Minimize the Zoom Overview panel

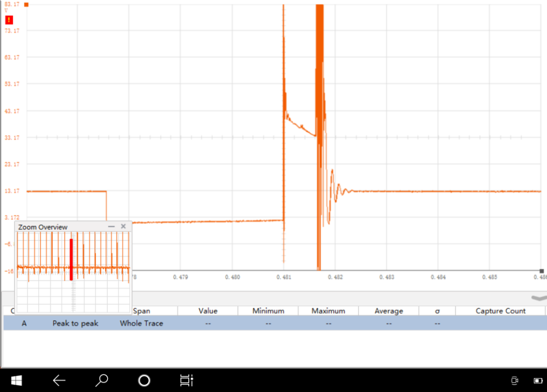pyautogui.click(x=112, y=226)
